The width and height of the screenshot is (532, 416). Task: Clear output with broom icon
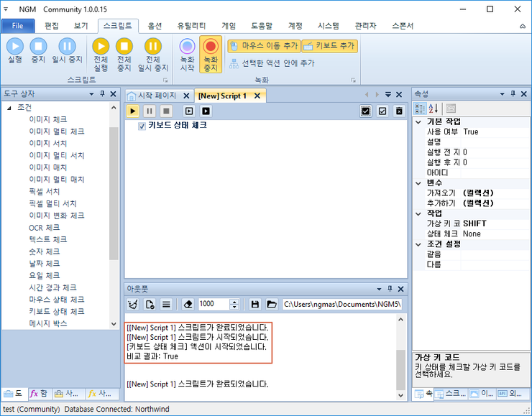133,304
